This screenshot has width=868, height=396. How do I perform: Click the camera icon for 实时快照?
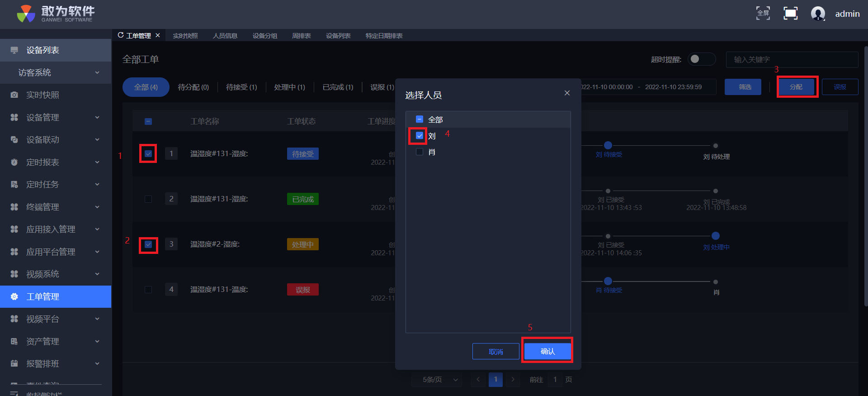click(x=14, y=95)
